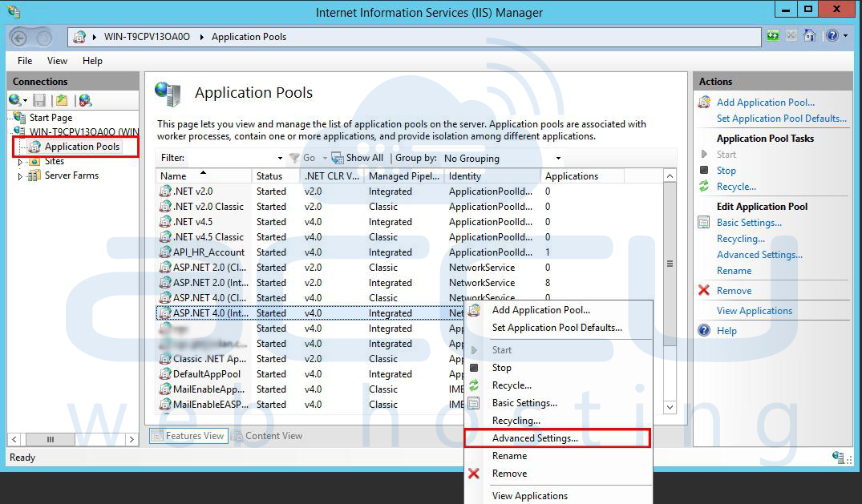The height and width of the screenshot is (504, 862).
Task: Expand the Server Farms tree node
Action: [20, 175]
